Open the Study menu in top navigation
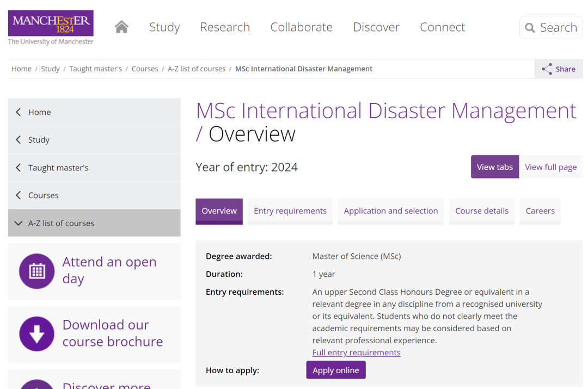The image size is (588, 389). 164,27
